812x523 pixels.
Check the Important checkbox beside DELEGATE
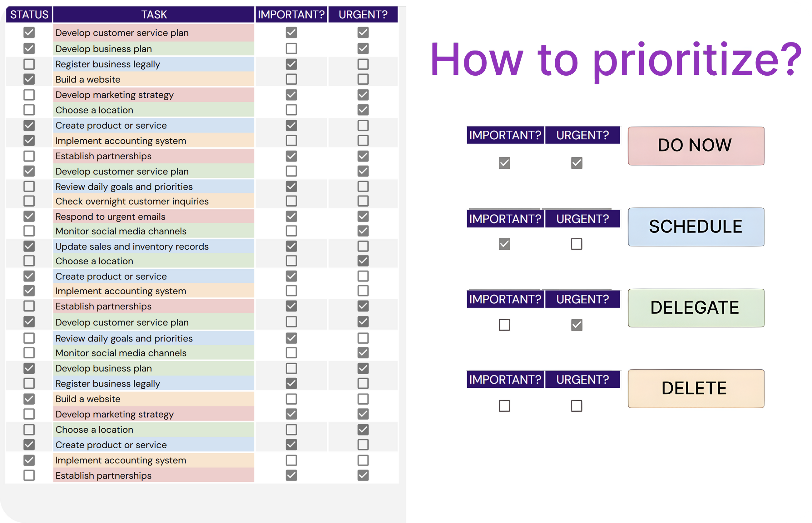tap(504, 325)
